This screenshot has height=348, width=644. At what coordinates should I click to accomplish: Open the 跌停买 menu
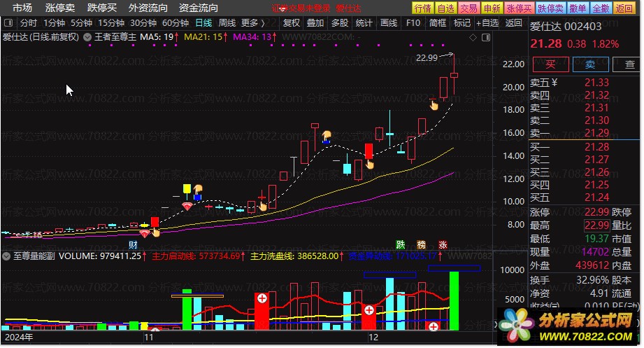tap(102, 8)
